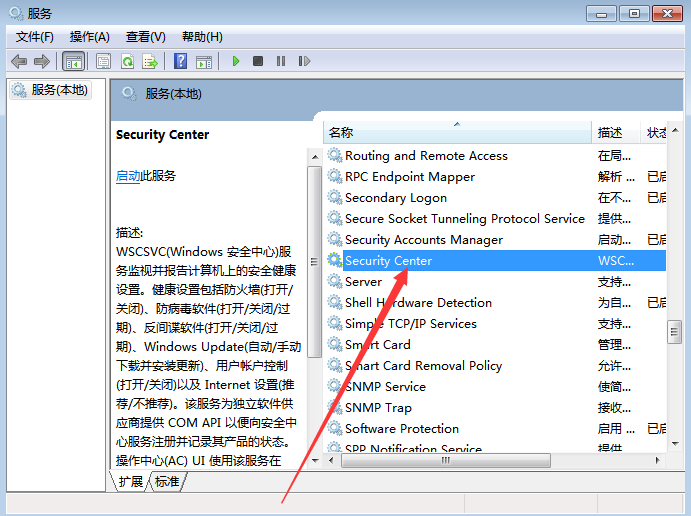Select the SNMP Service entry
The image size is (691, 516).
tap(385, 387)
